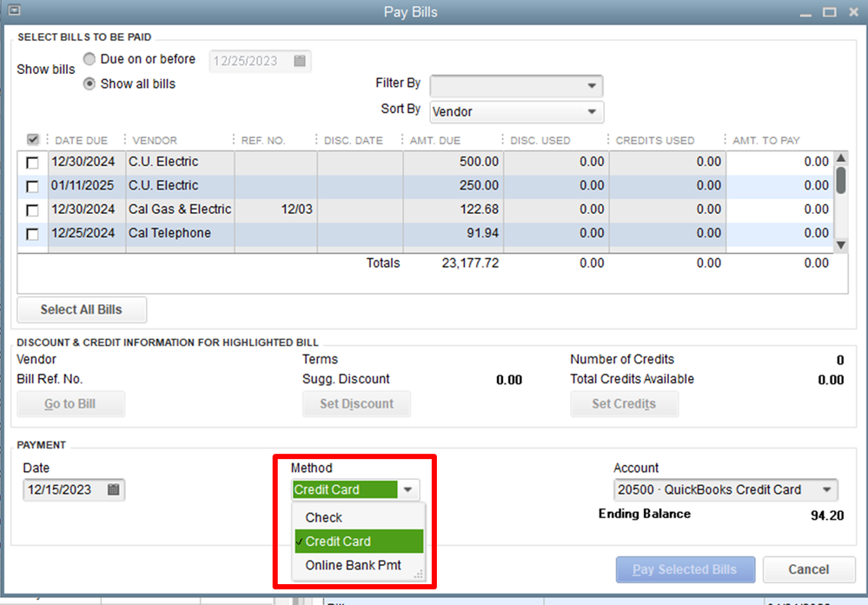Screen dimensions: 868x605
Task: Click the 12/03 reference number cell
Action: (275, 209)
